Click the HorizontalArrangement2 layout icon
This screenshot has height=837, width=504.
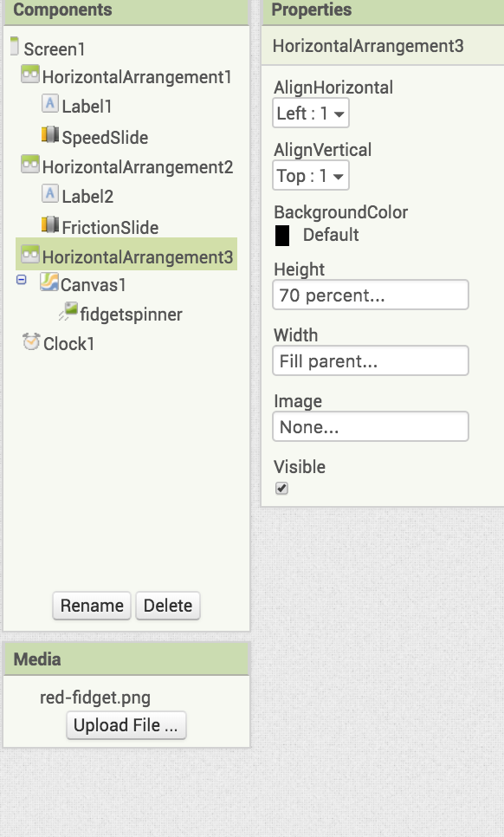click(29, 164)
